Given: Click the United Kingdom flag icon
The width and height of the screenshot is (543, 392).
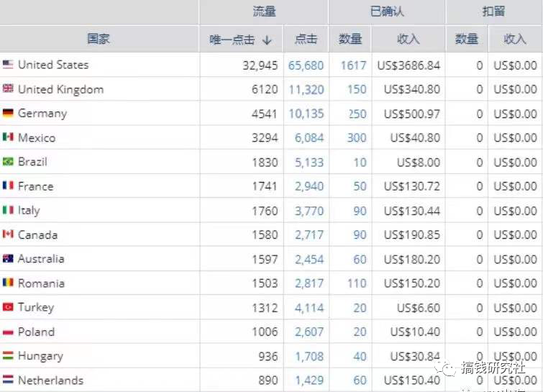Looking at the screenshot, I should 8,88.
